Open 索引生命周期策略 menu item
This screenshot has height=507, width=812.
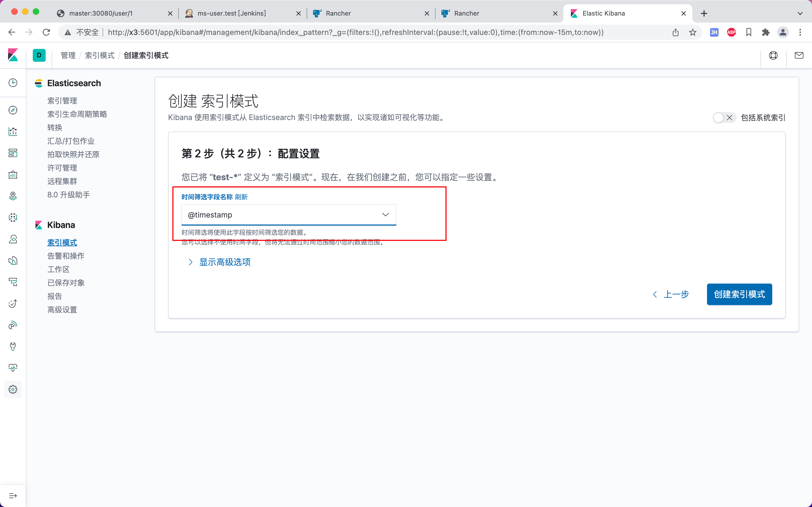77,114
